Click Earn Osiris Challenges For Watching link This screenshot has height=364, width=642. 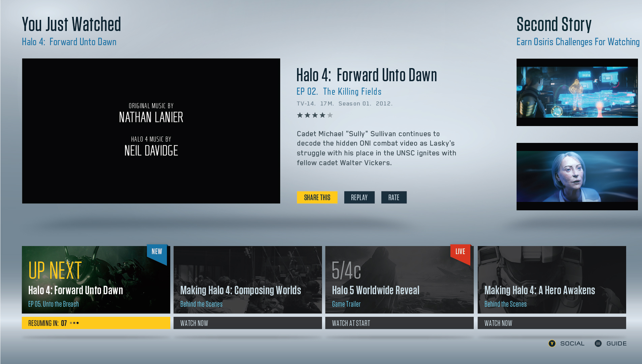(578, 42)
